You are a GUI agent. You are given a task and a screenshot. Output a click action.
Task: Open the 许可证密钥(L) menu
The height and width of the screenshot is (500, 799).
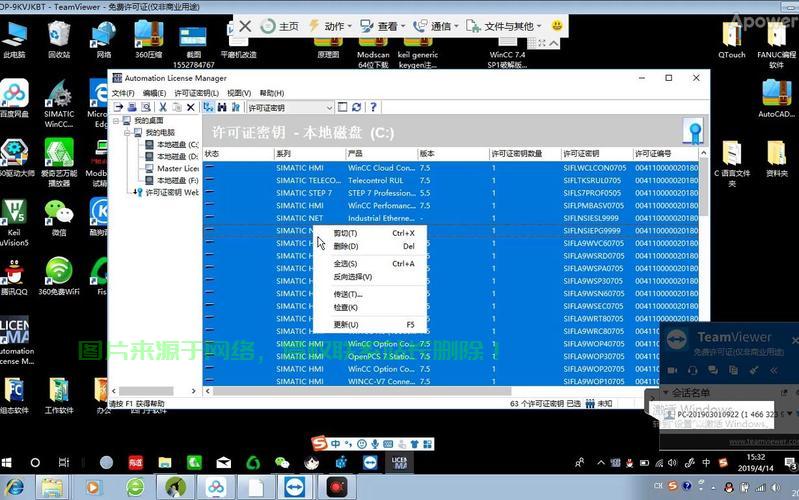[197, 93]
